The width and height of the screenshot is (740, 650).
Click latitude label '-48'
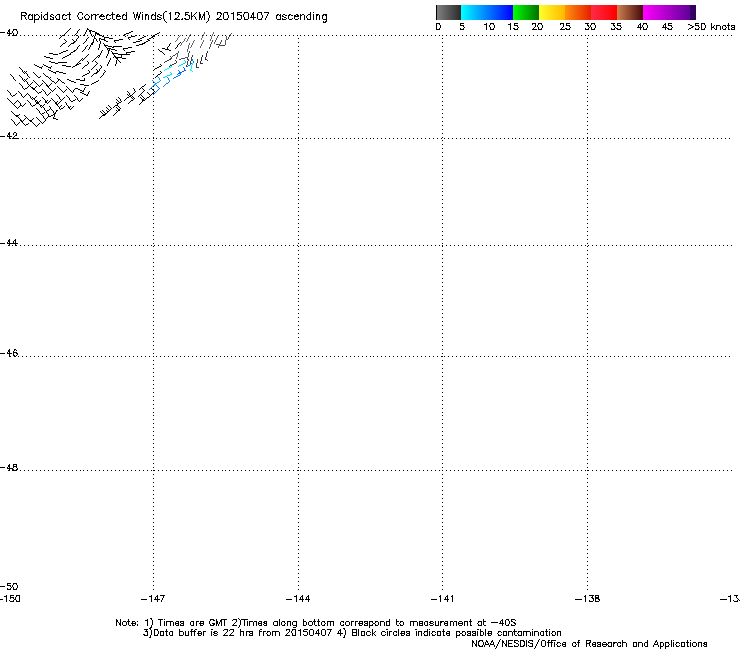click(9, 468)
